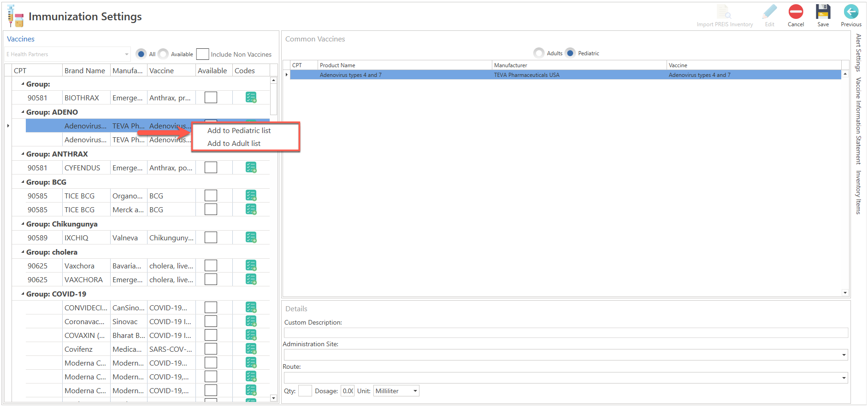
Task: Select the Adults radio button
Action: point(539,53)
